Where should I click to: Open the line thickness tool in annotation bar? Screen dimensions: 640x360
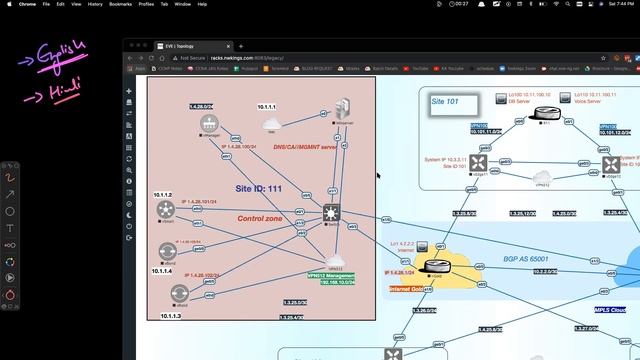[x=10, y=245]
